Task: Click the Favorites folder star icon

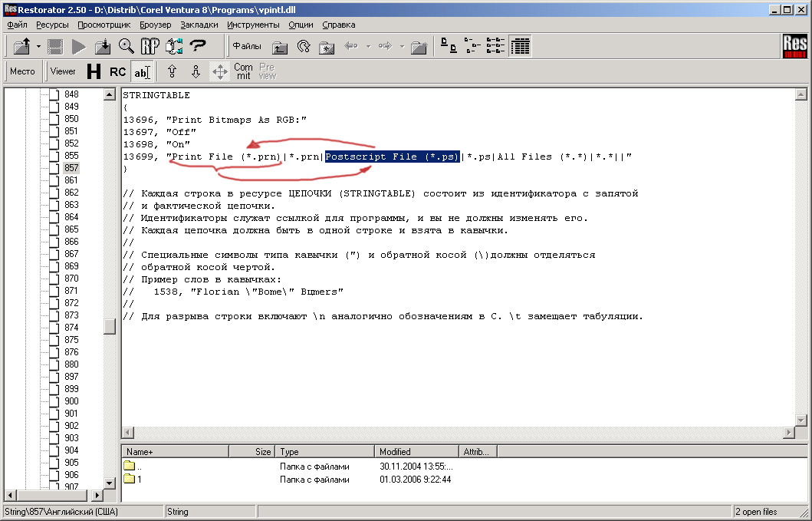Action: click(326, 47)
